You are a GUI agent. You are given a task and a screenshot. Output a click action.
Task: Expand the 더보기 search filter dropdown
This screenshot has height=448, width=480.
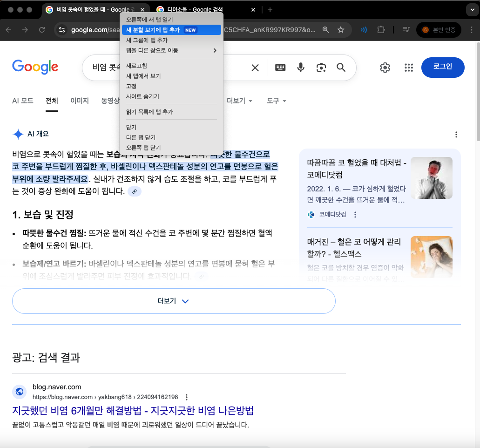tap(239, 101)
